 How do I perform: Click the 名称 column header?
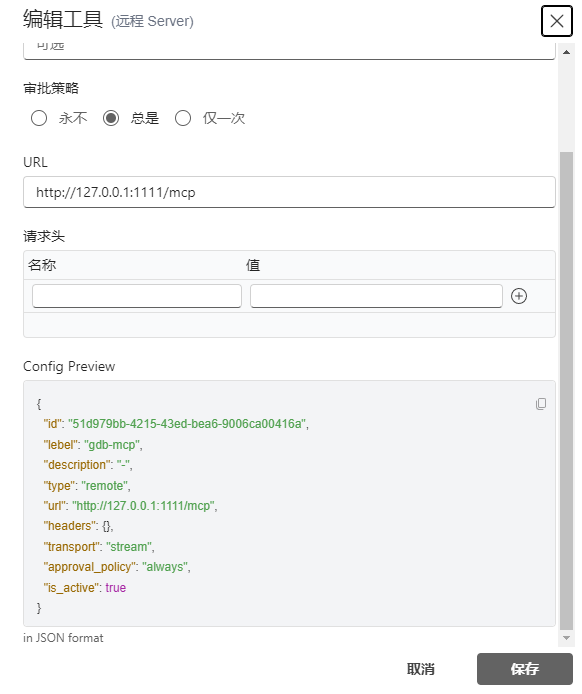[42, 265]
